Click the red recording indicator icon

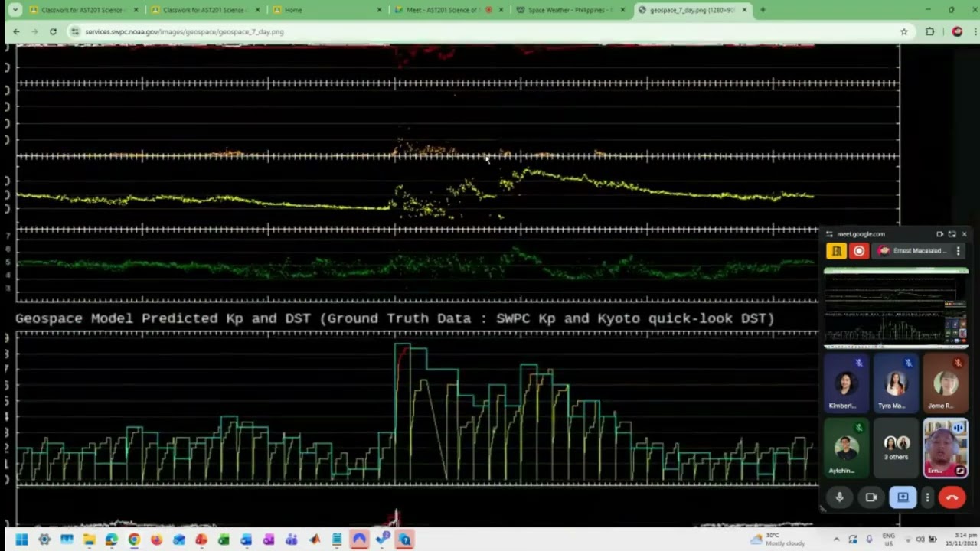coord(859,251)
